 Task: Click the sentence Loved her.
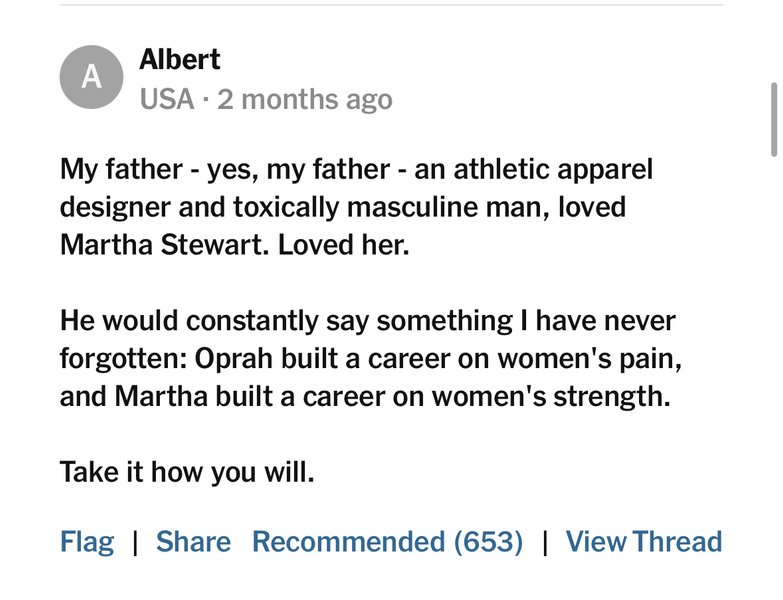[344, 245]
